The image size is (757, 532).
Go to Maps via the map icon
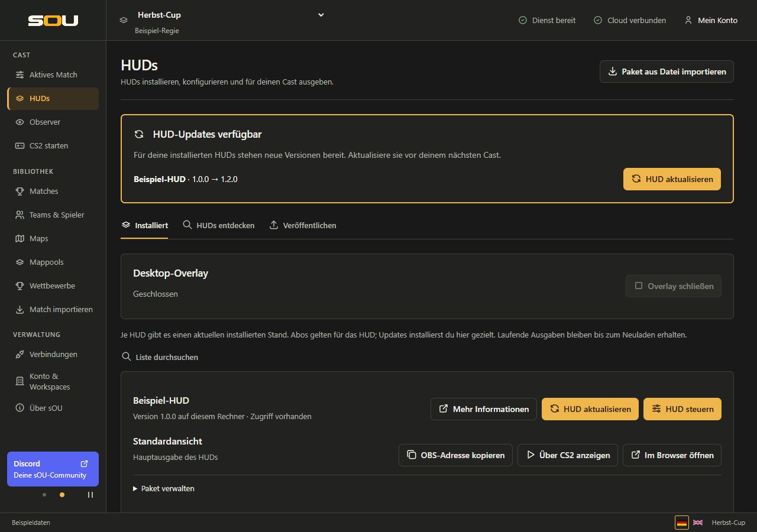click(x=20, y=239)
